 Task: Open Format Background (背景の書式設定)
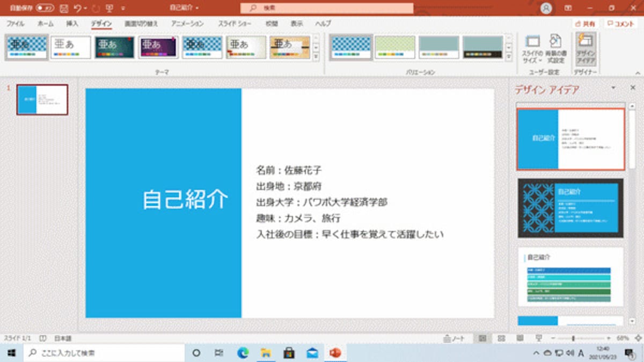555,48
